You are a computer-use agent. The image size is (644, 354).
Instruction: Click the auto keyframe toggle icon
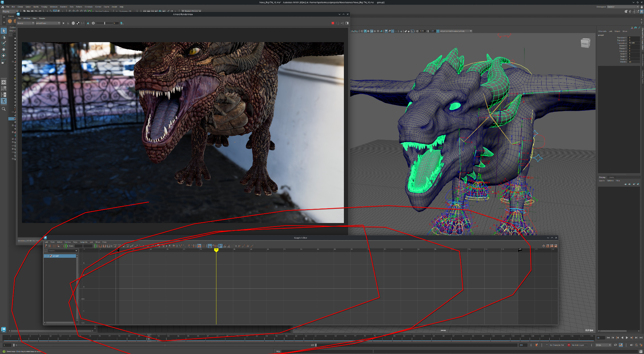click(536, 345)
